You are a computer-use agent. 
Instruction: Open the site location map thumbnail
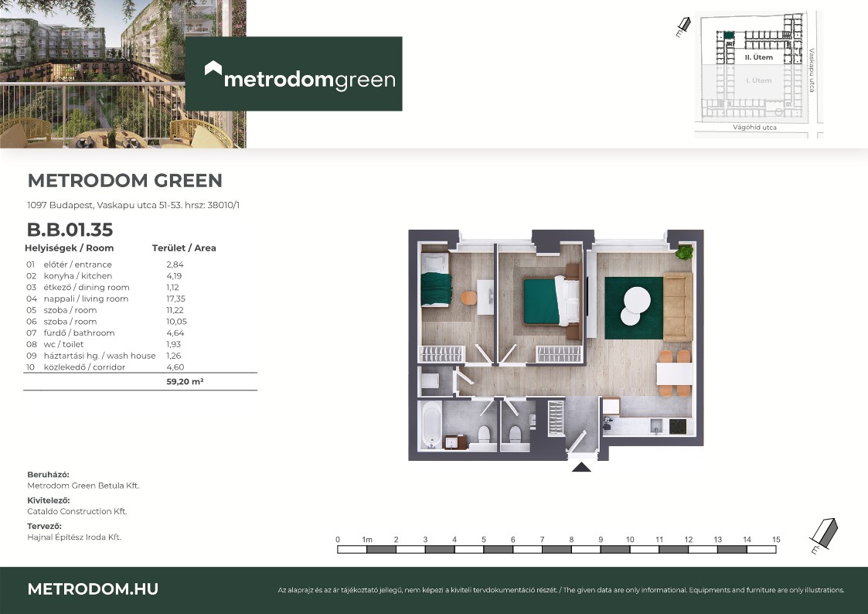click(758, 74)
